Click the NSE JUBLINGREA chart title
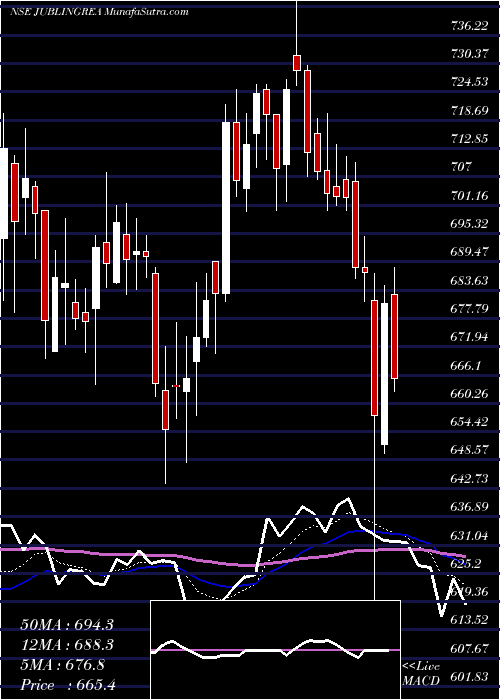Image resolution: width=500 pixels, height=700 pixels. [99, 12]
